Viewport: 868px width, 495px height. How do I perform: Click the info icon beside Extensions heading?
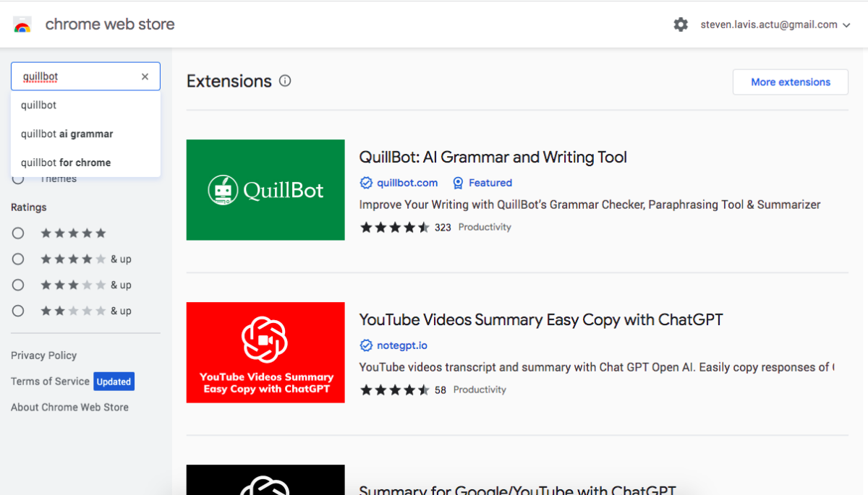(285, 81)
